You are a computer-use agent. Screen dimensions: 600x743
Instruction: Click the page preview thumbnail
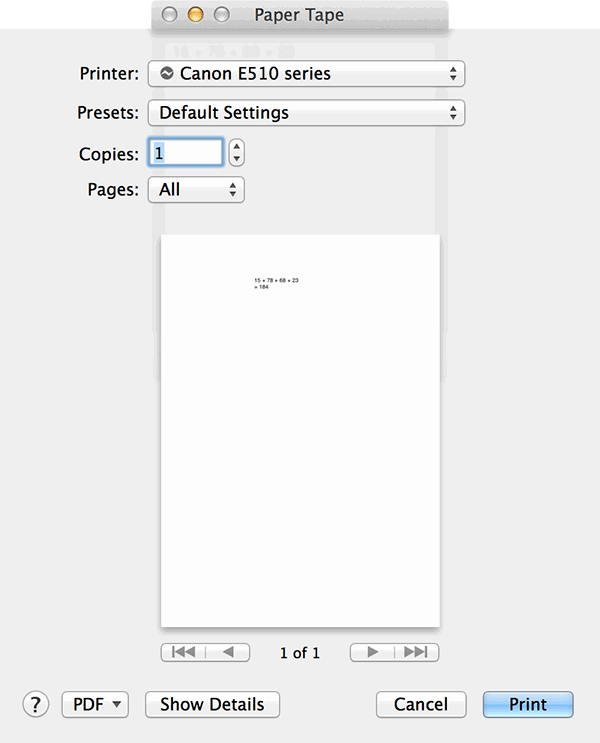[x=300, y=431]
